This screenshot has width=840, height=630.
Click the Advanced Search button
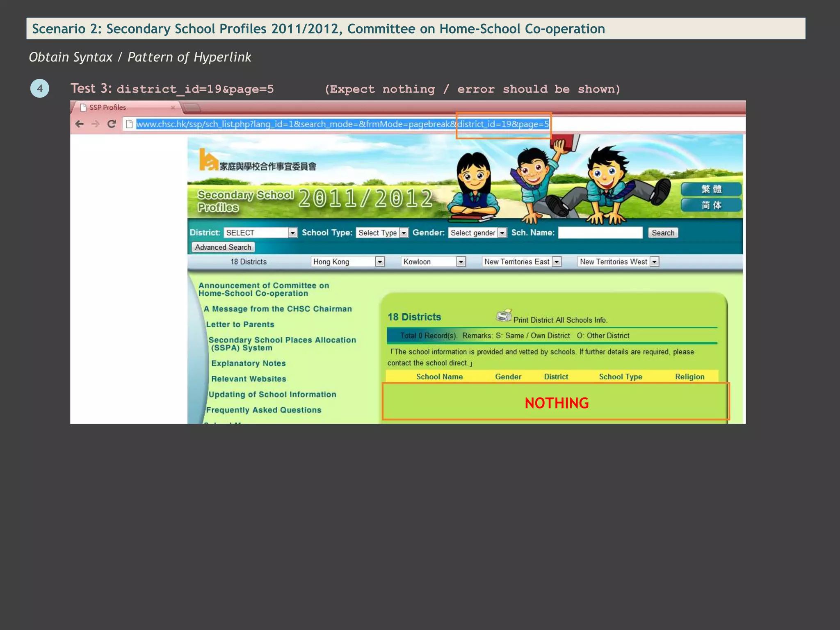click(223, 247)
